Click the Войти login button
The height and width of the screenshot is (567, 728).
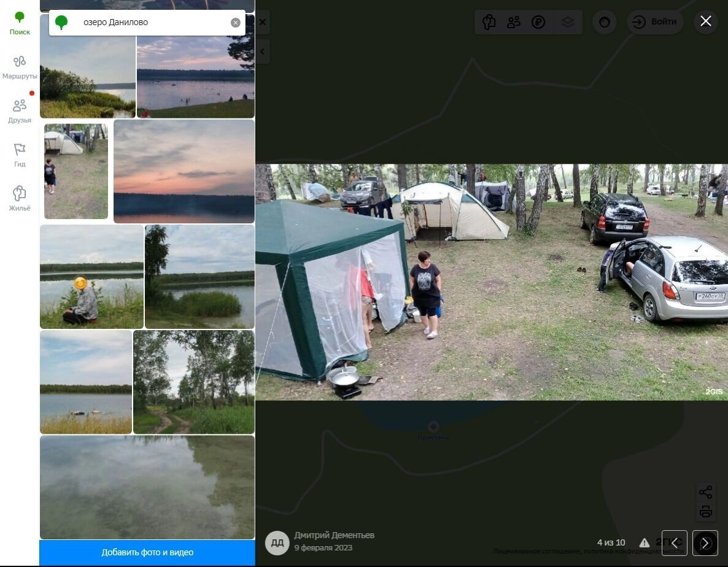(655, 22)
